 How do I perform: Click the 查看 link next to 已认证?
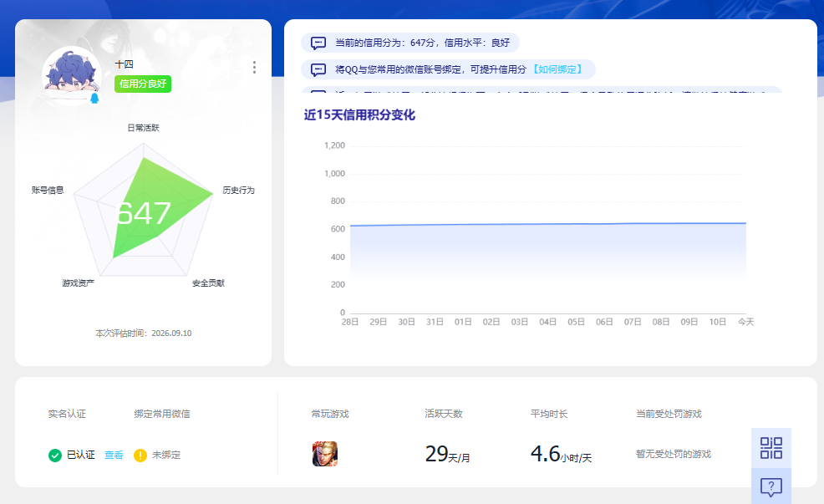pos(114,456)
